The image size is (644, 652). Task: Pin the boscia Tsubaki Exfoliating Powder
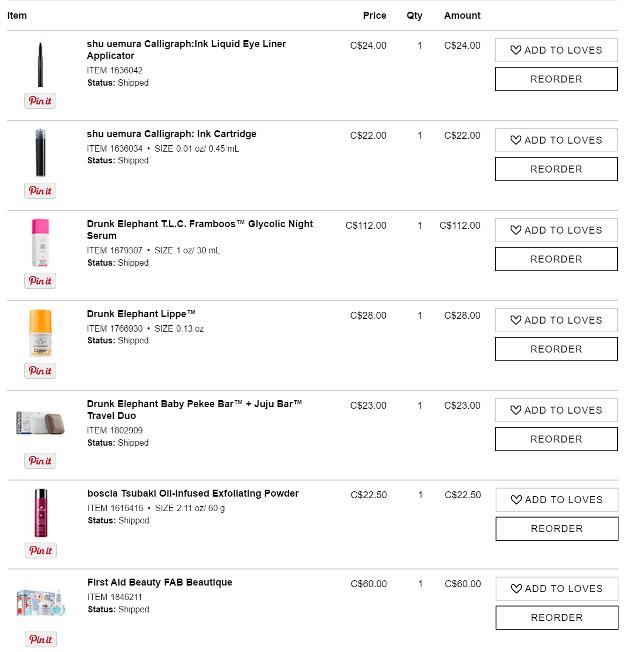(41, 550)
